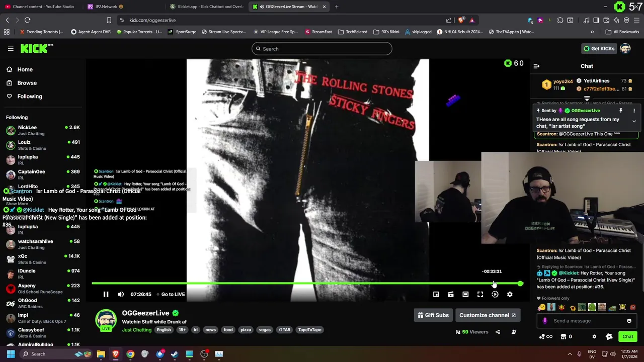Open Steam from the taskbar
Viewport: 644px width, 362px height.
175,354
